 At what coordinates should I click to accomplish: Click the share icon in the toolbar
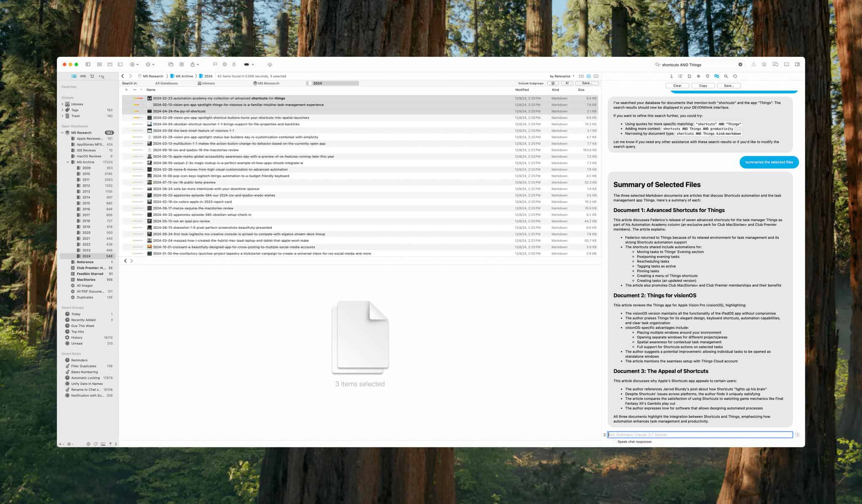click(x=192, y=64)
